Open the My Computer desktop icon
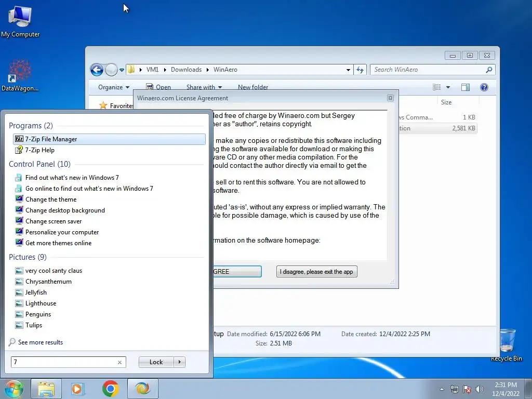This screenshot has height=399, width=532. click(x=20, y=21)
